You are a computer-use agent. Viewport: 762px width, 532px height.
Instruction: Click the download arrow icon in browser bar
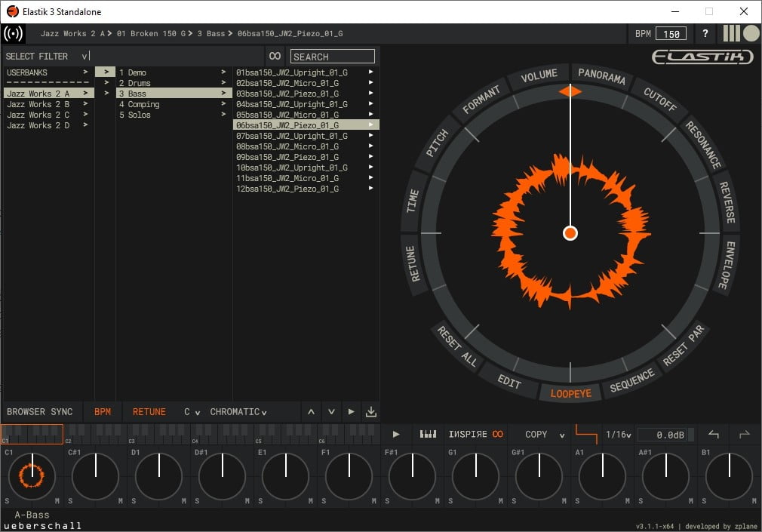click(x=370, y=412)
